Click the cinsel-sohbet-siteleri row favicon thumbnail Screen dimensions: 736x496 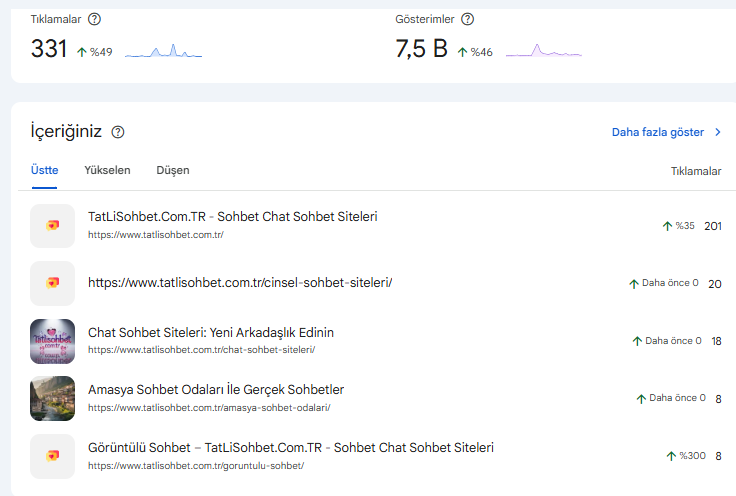(53, 283)
